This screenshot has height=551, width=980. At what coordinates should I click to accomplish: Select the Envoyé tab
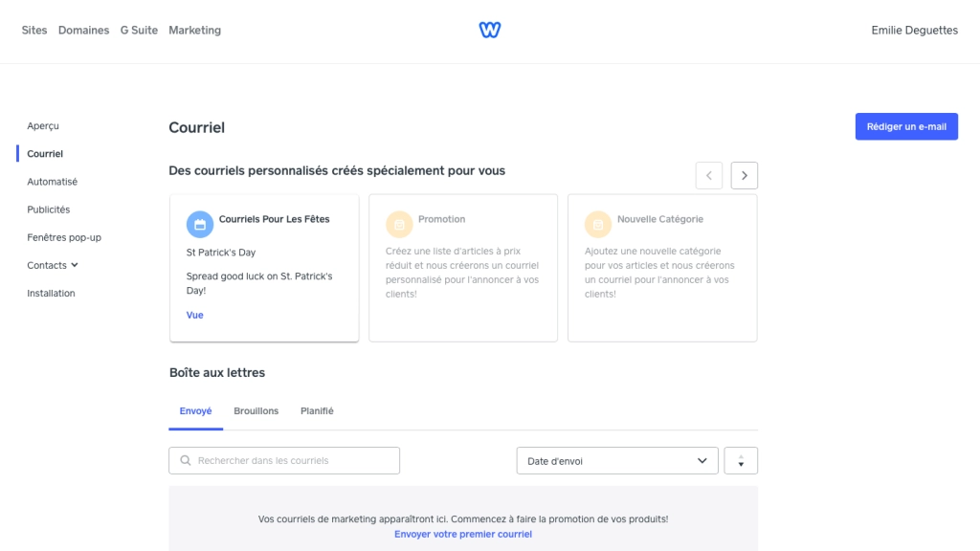pyautogui.click(x=195, y=411)
